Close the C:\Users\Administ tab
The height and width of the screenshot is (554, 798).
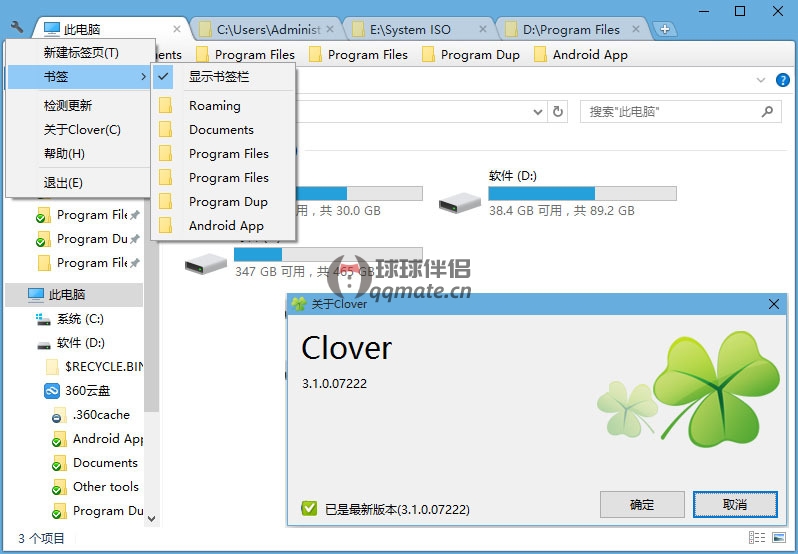coord(333,30)
